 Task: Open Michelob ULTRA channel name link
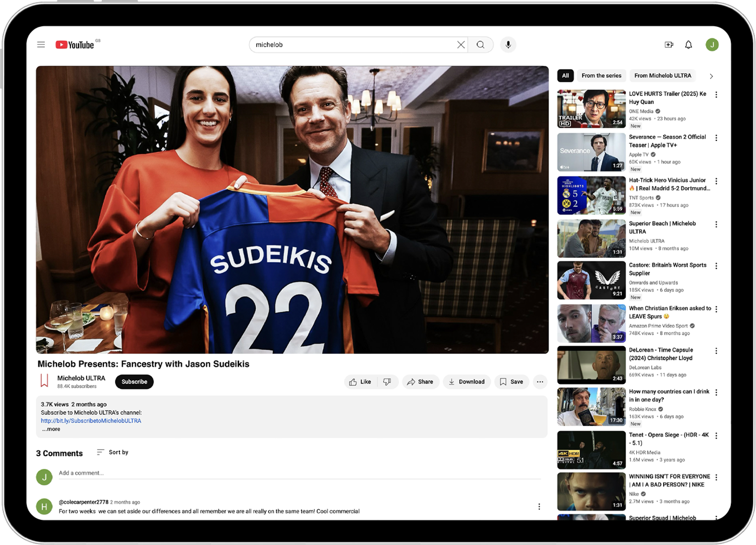pyautogui.click(x=81, y=378)
